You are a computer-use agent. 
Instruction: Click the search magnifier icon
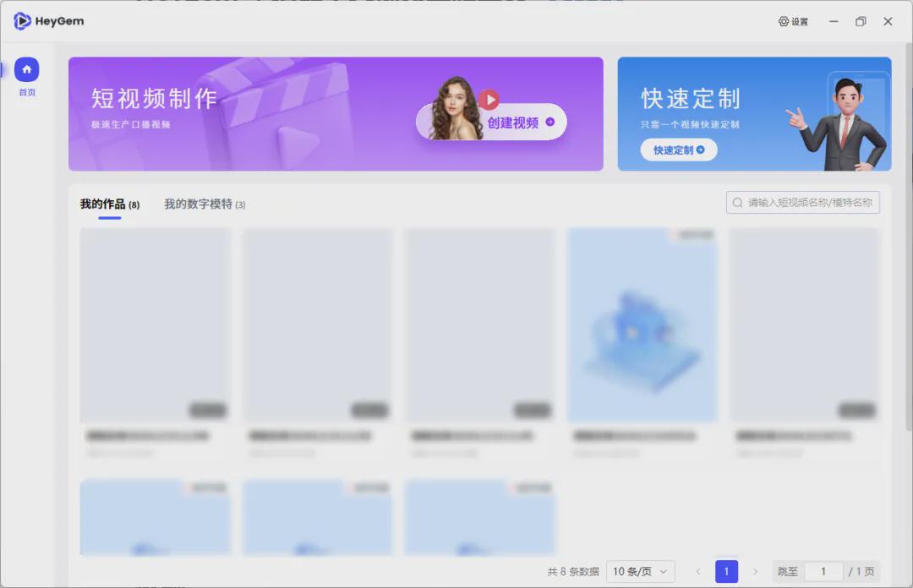737,203
